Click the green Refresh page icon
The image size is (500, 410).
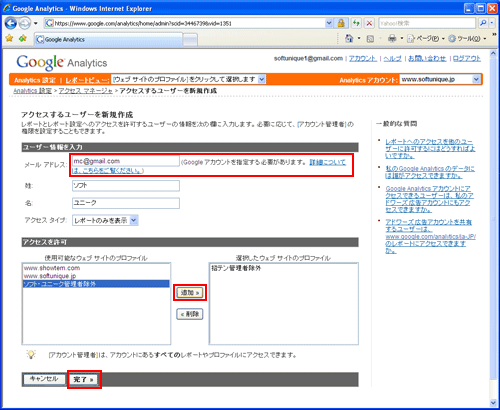point(356,23)
